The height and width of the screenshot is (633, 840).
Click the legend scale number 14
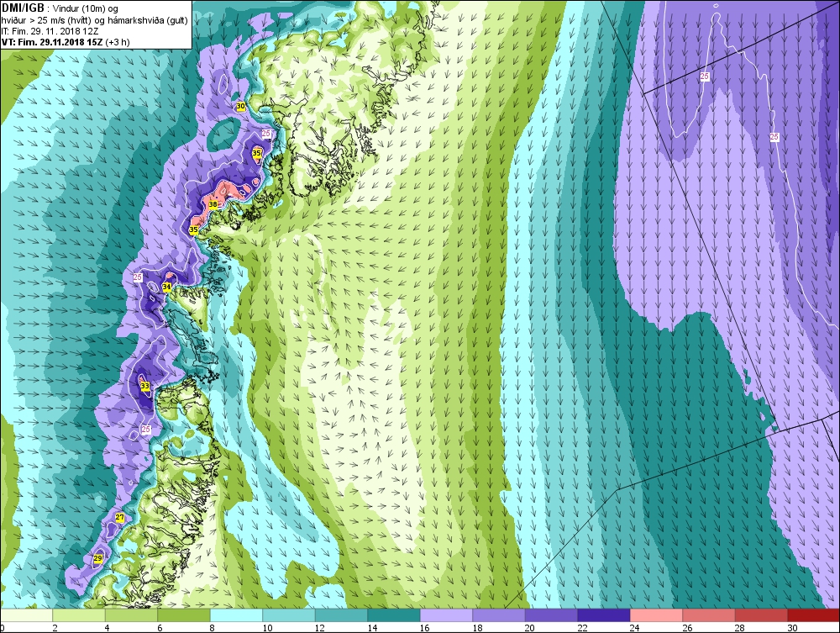372,628
